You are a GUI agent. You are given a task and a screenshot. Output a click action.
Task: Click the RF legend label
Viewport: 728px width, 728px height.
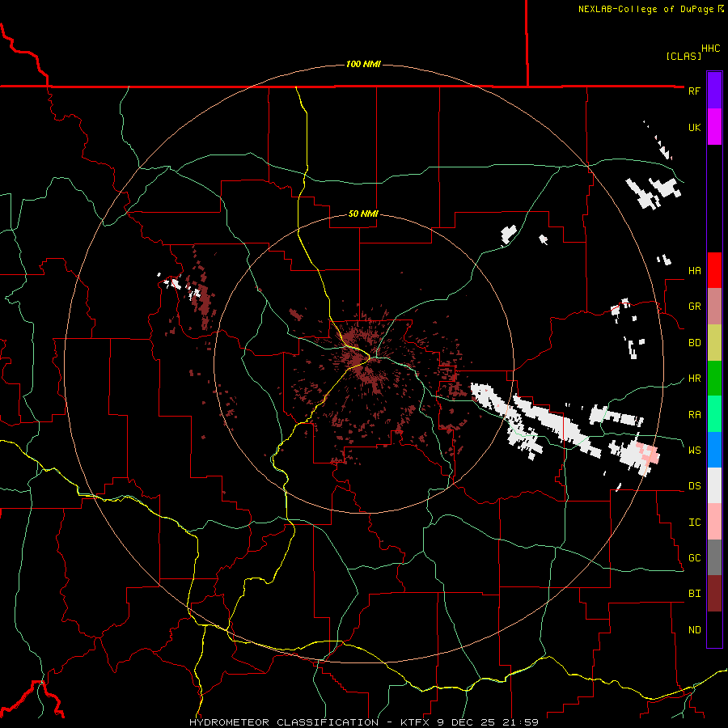(x=694, y=91)
